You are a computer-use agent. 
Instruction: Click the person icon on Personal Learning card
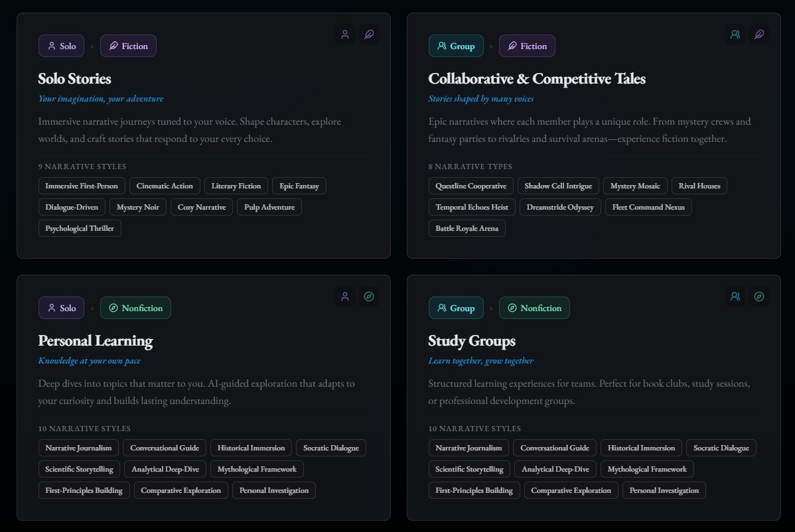(x=344, y=297)
